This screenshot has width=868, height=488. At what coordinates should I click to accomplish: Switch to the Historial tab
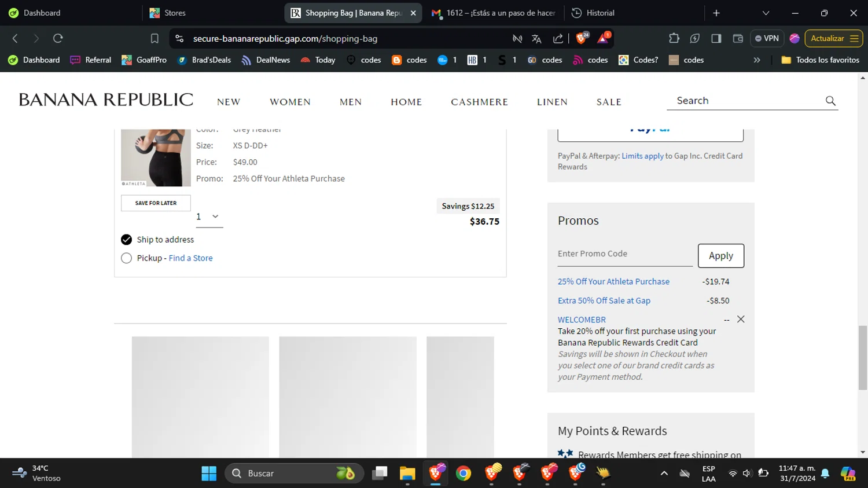pos(635,13)
